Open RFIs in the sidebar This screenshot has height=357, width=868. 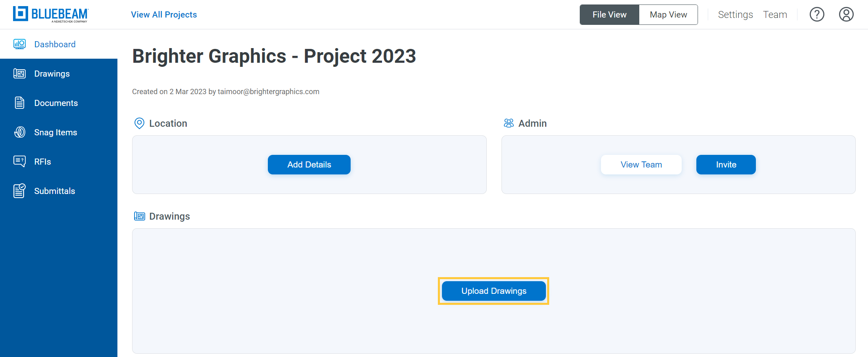click(59, 161)
